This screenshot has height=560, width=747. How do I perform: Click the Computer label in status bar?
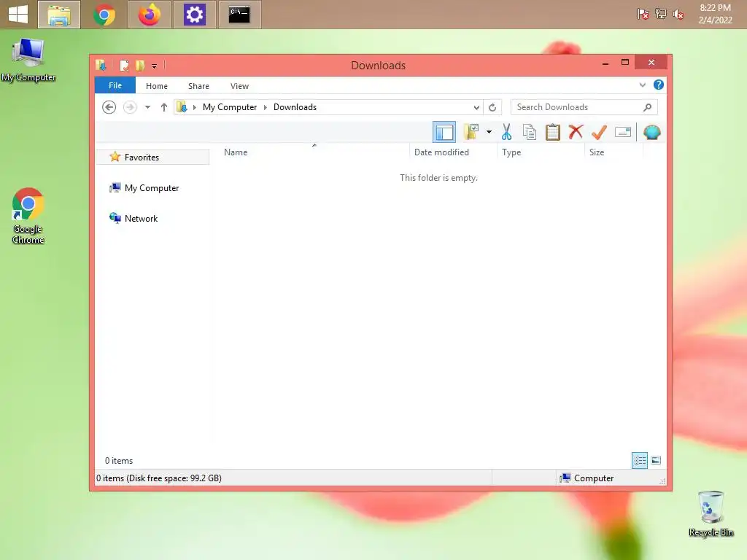point(594,478)
